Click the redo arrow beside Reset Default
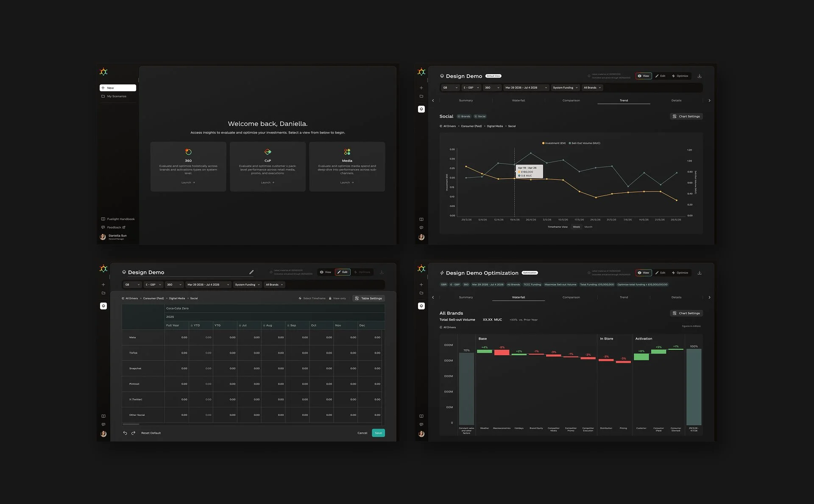814x504 pixels. pyautogui.click(x=133, y=433)
